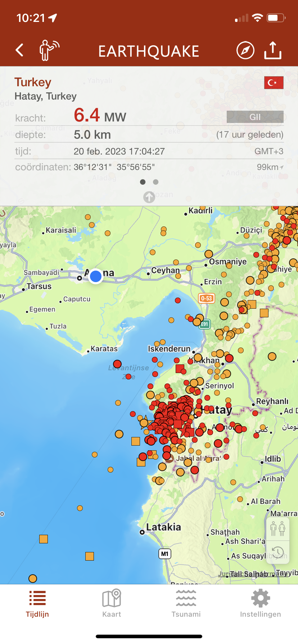Tap the Turkey flag icon
The image size is (298, 644).
274,83
